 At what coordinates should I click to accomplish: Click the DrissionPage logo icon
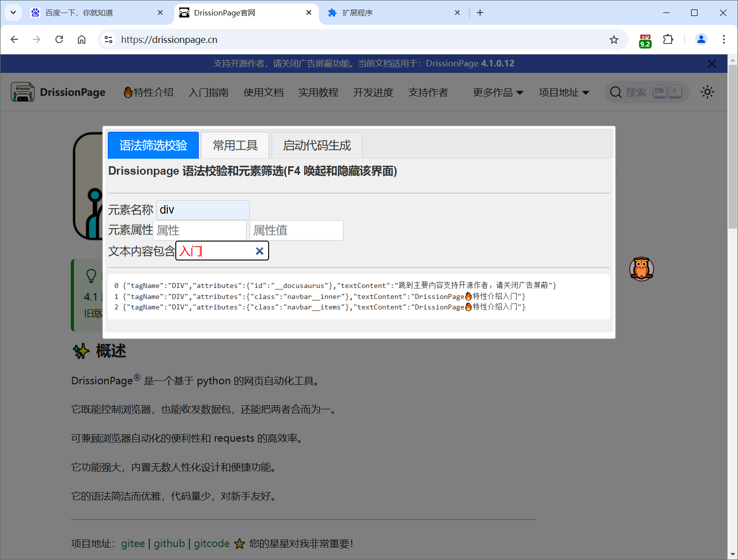pos(22,92)
